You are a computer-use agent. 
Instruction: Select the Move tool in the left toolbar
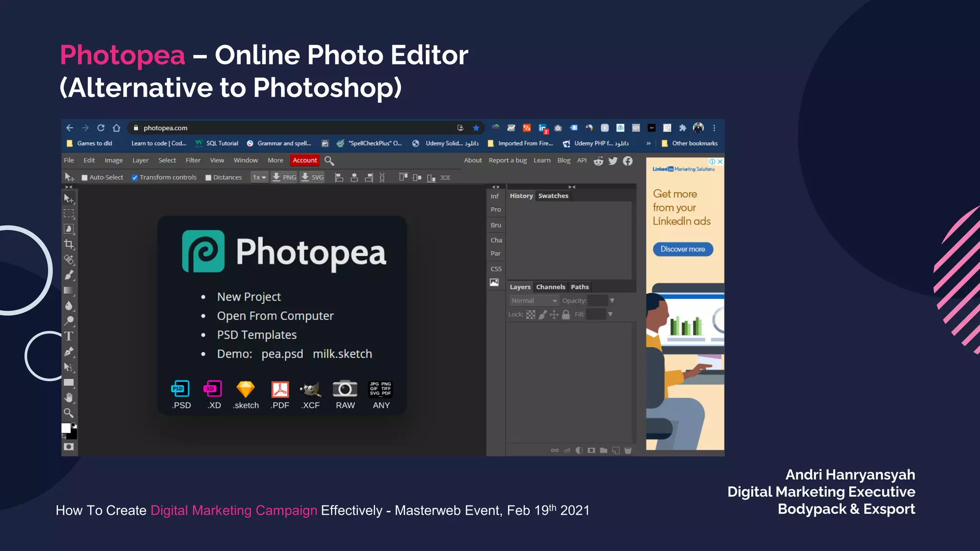(69, 199)
